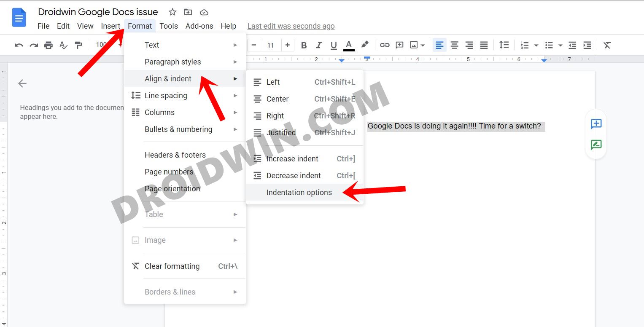This screenshot has height=327, width=644.
Task: Add comment using side margin button
Action: 596,124
